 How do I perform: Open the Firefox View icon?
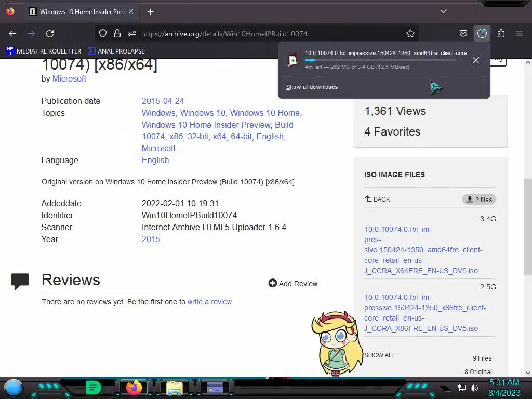click(10, 11)
